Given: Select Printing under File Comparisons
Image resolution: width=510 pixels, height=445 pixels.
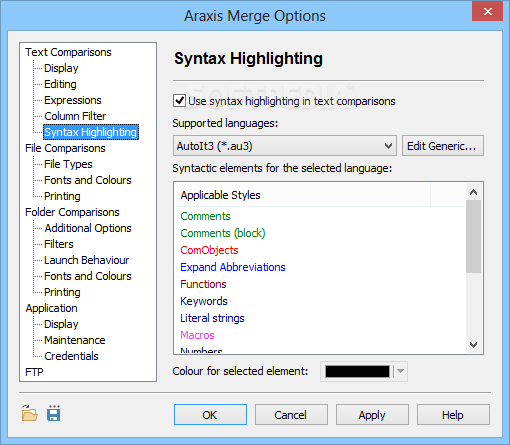Looking at the screenshot, I should [x=62, y=196].
